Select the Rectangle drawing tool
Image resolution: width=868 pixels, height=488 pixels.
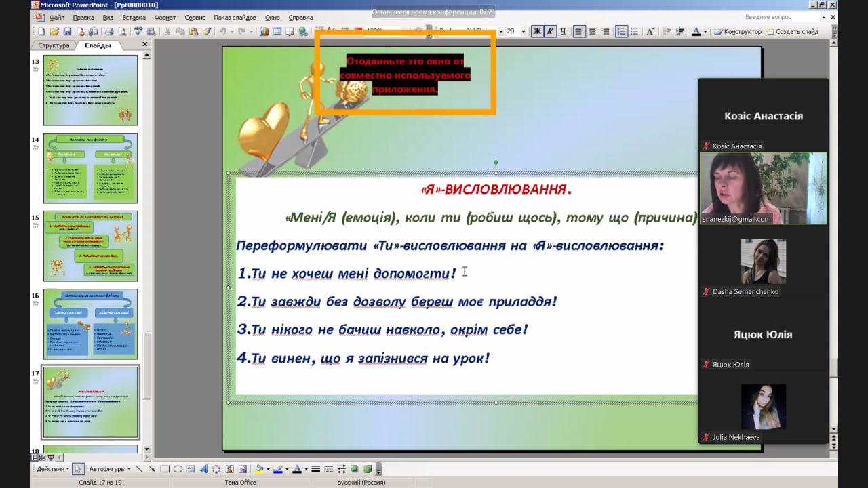[x=165, y=468]
